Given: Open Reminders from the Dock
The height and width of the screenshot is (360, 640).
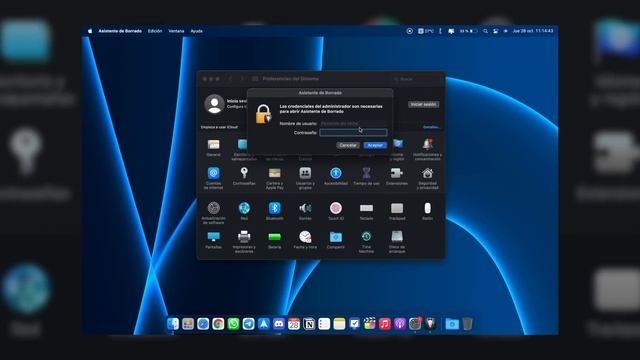Looking at the screenshot, I should coord(324,324).
